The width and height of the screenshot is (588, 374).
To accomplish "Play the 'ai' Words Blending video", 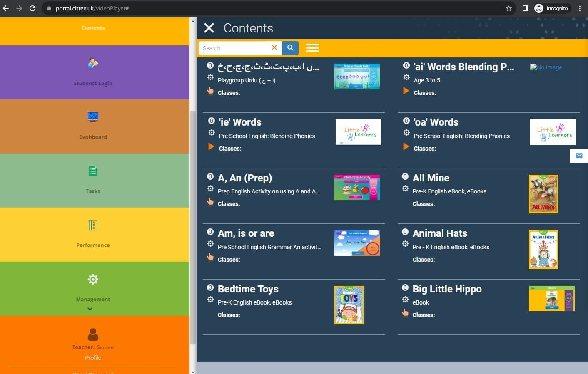I will [406, 91].
